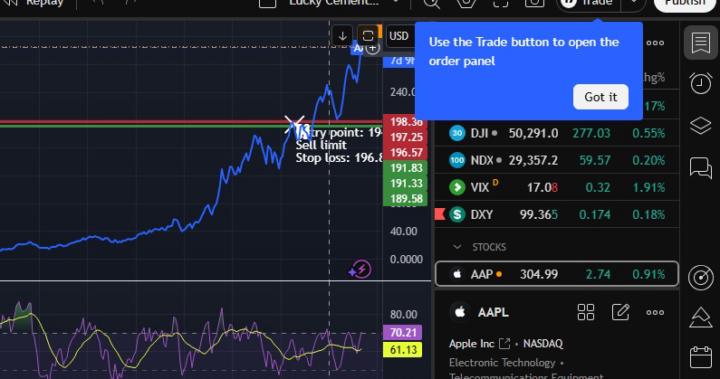The image size is (720, 379).
Task: Open the calendar icon in right sidebar
Action: tap(701, 357)
